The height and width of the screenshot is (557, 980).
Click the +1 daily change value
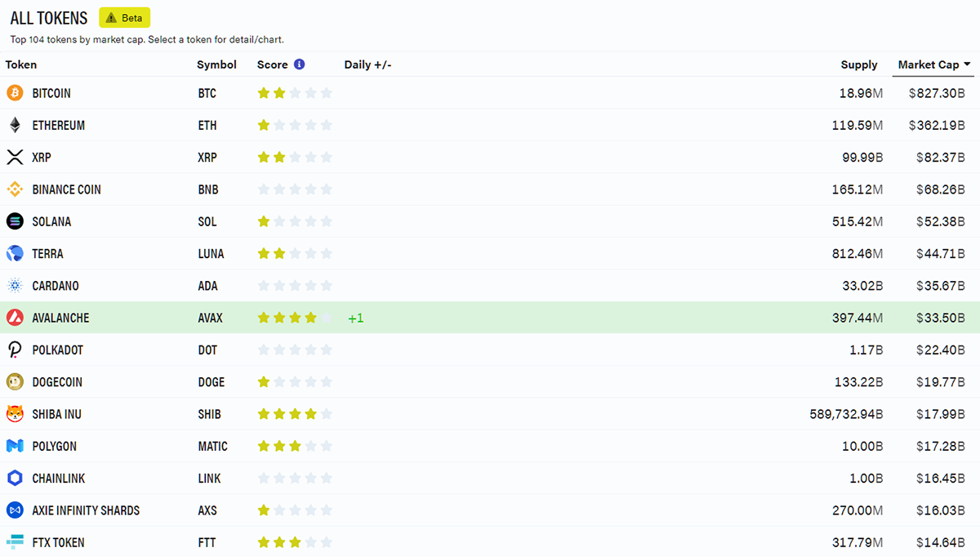[x=356, y=318]
